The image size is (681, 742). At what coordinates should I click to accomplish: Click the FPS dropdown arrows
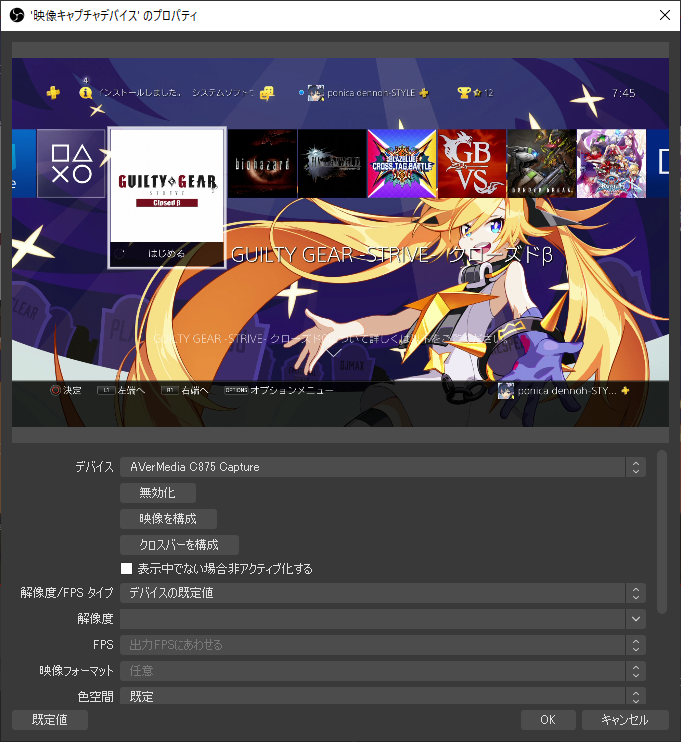(x=636, y=645)
